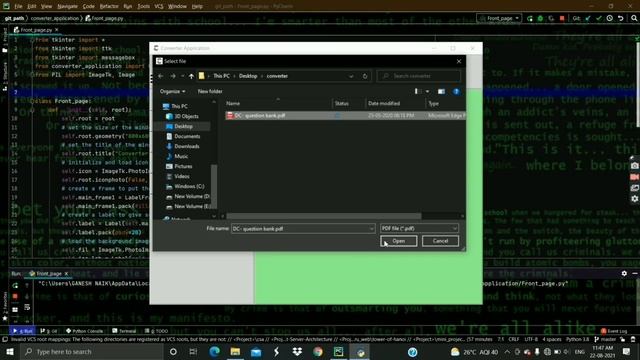Click the Search converter field
This screenshot has width=640, height=360.
[x=419, y=76]
